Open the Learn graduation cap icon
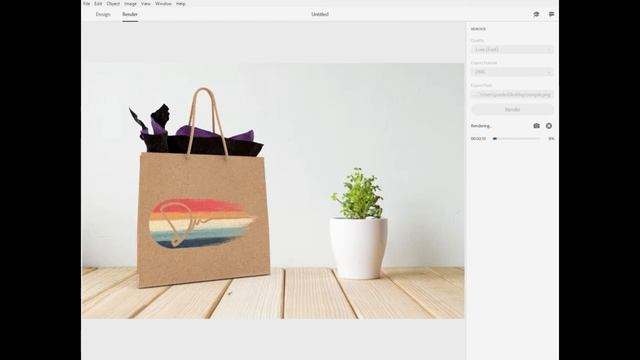The width and height of the screenshot is (640, 360). pos(536,14)
